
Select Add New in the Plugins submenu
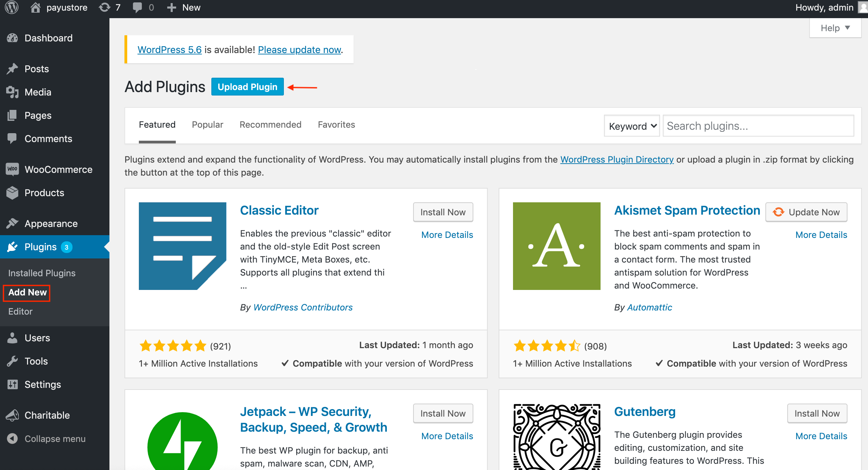click(27, 292)
